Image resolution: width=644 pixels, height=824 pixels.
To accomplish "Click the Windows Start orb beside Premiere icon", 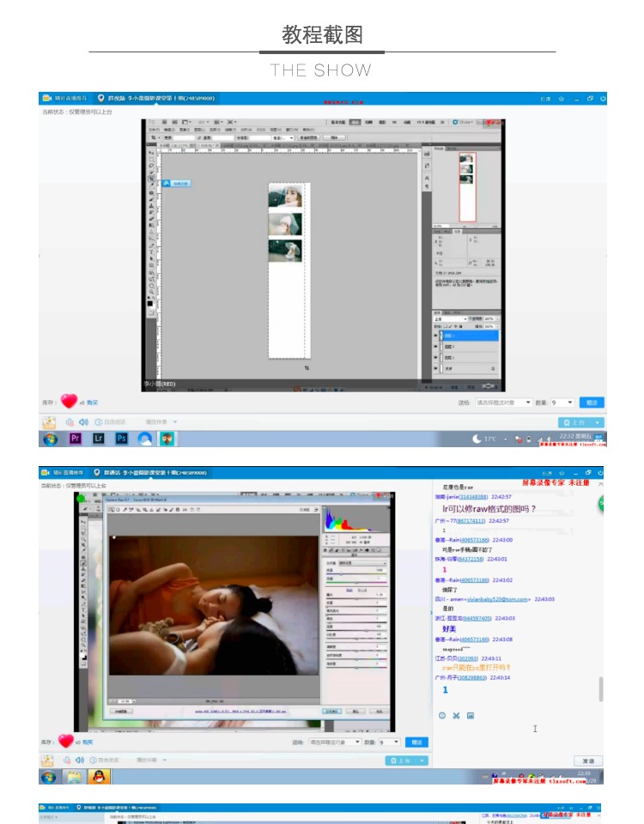I will (51, 439).
